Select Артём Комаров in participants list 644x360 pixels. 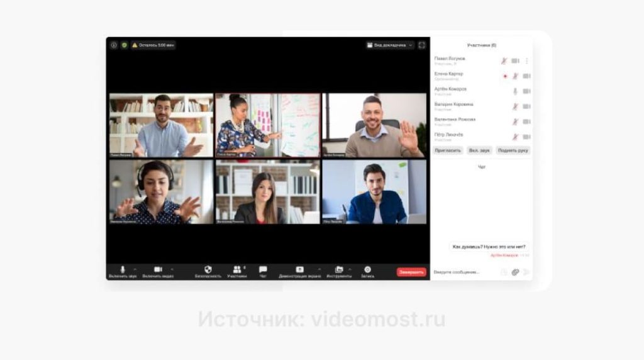click(x=481, y=91)
